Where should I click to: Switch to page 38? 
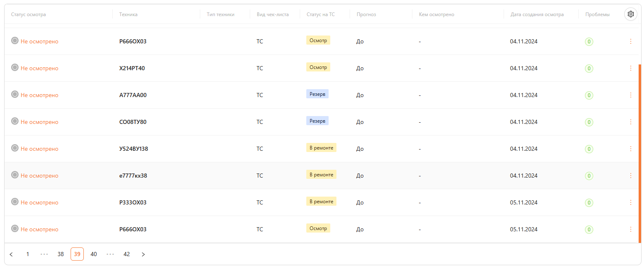click(x=61, y=254)
